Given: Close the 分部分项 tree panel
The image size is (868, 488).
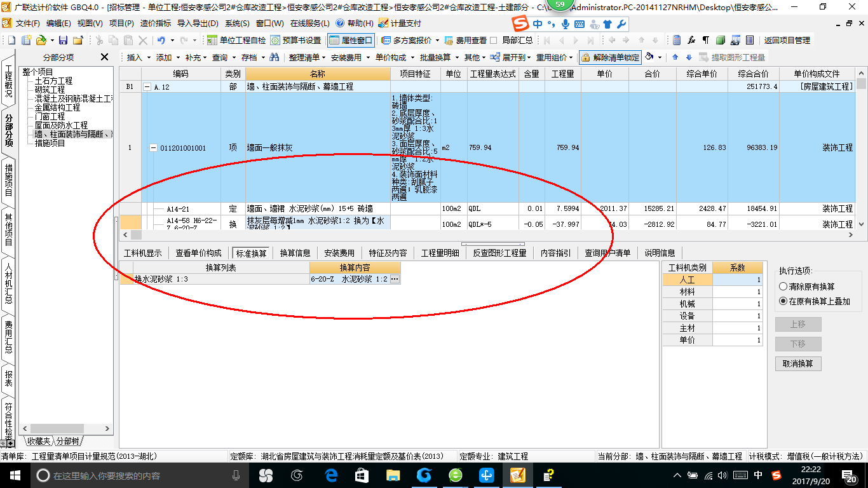Looking at the screenshot, I should 105,57.
